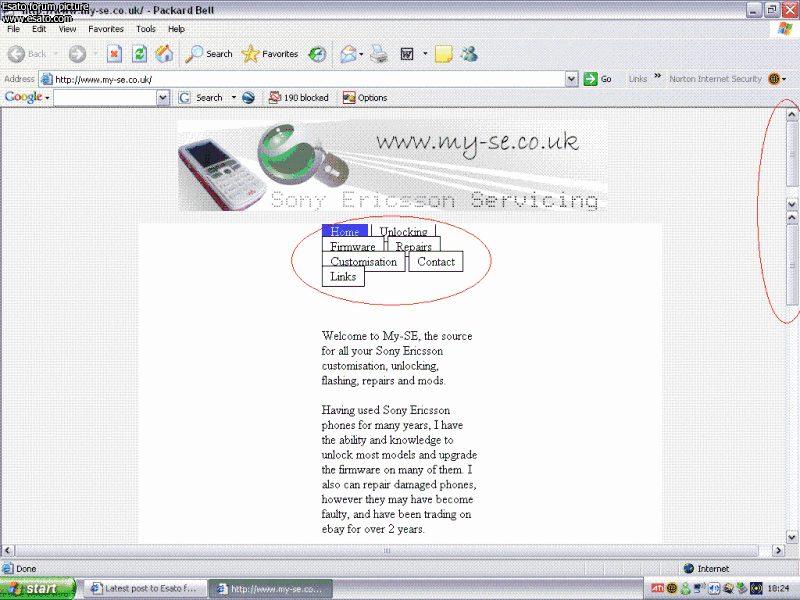Open the Customisation page link
The image size is (800, 600).
363,262
